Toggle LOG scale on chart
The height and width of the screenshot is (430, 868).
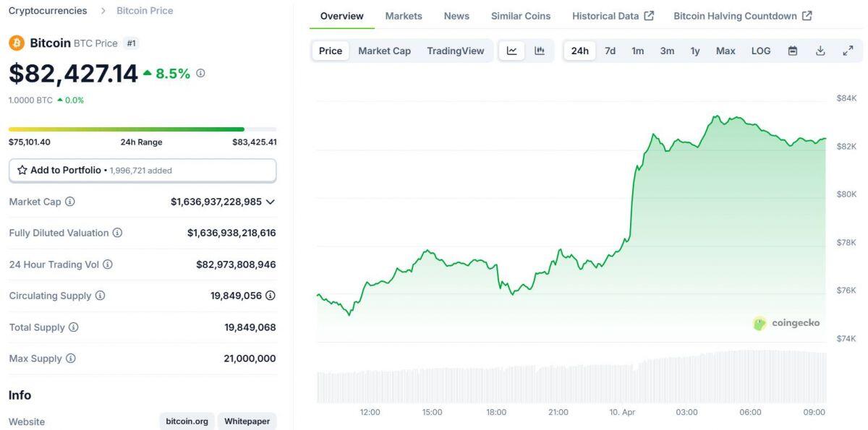761,51
